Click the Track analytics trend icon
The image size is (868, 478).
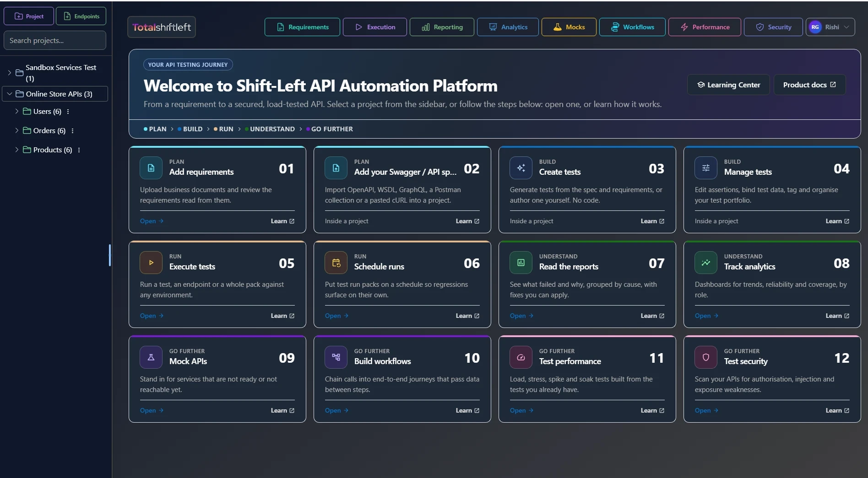[x=706, y=263]
